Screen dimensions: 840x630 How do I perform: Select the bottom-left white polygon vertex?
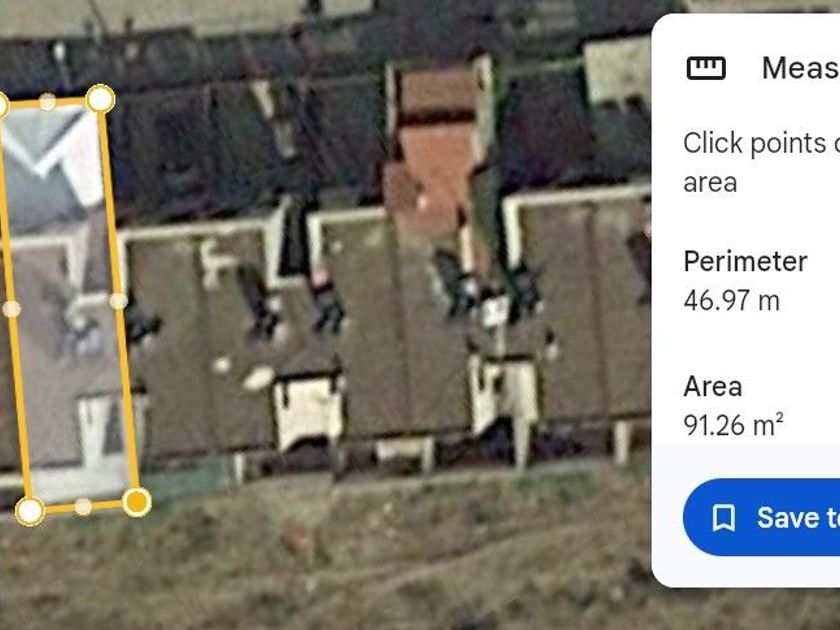(x=30, y=511)
